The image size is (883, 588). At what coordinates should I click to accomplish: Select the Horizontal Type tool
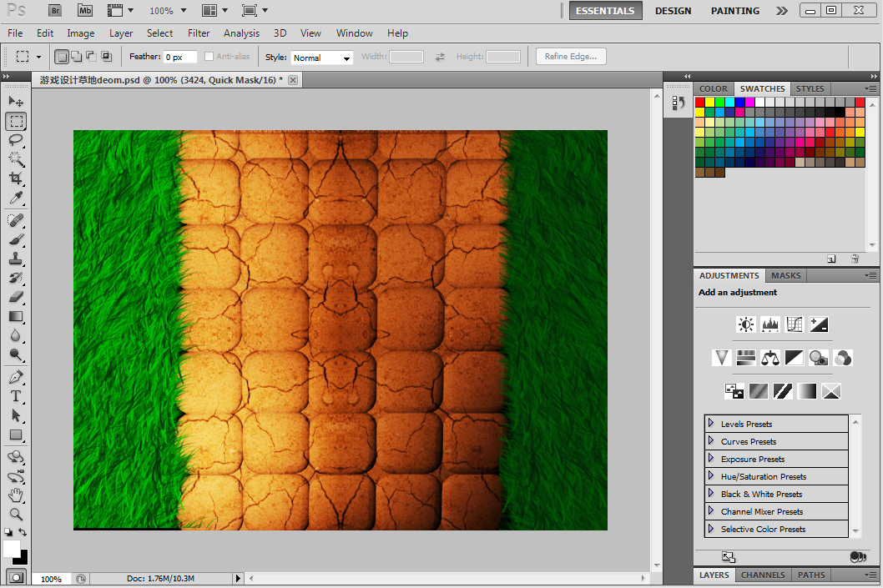click(16, 396)
